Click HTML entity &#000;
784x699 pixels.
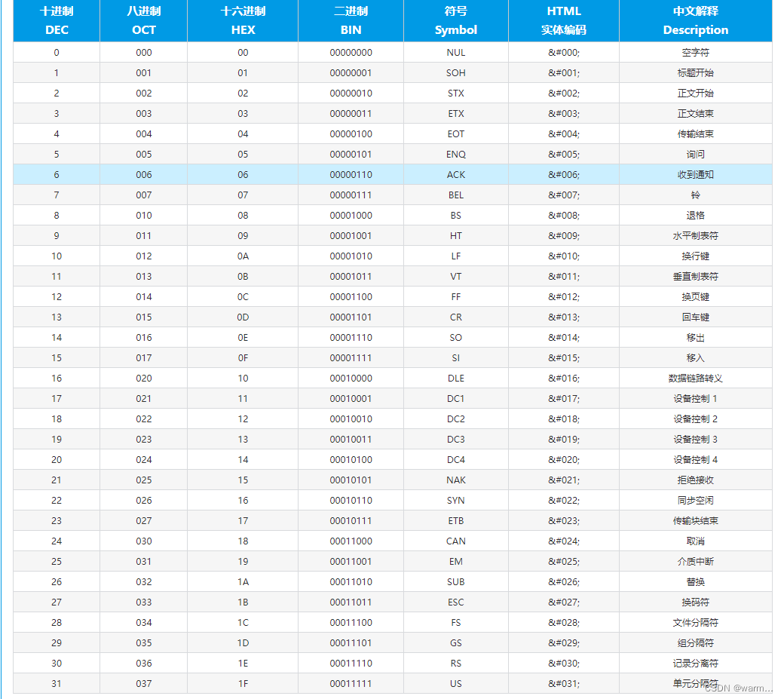point(564,53)
